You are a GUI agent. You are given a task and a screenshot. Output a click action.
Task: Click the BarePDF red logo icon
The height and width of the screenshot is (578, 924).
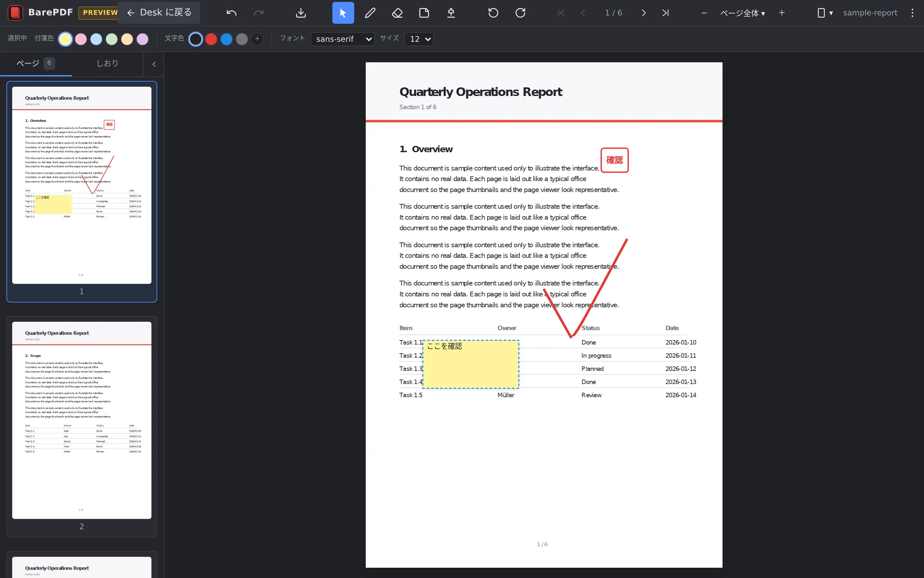15,13
